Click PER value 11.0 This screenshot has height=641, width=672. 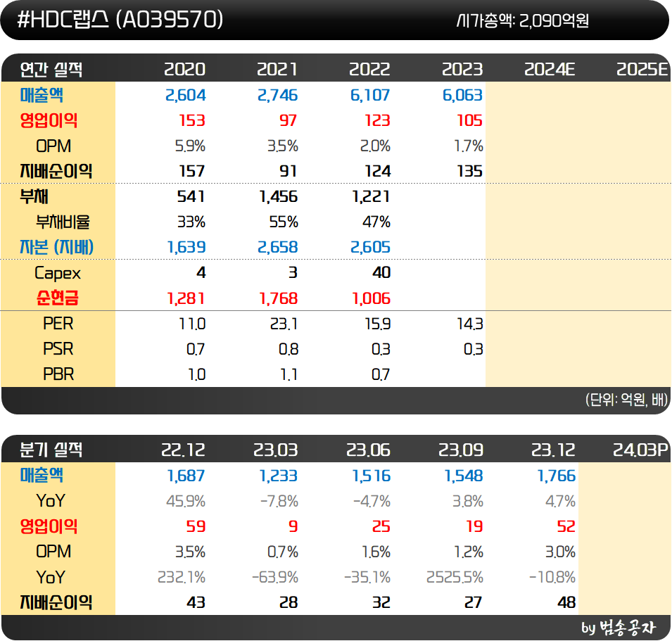click(192, 324)
